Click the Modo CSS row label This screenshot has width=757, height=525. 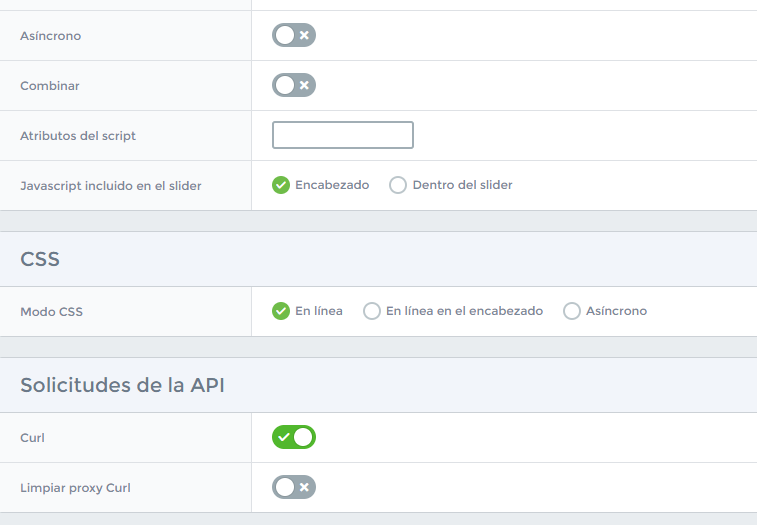52,312
